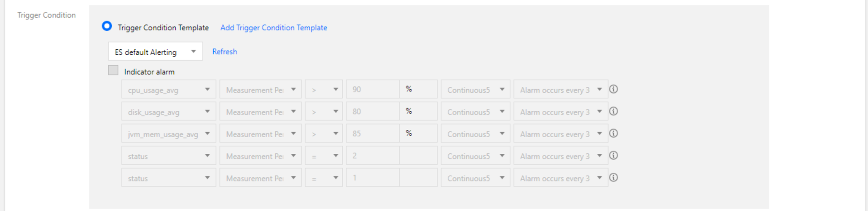Viewport: 868px width, 211px height.
Task: Click info icon on status equals 2 row
Action: pyautogui.click(x=613, y=155)
